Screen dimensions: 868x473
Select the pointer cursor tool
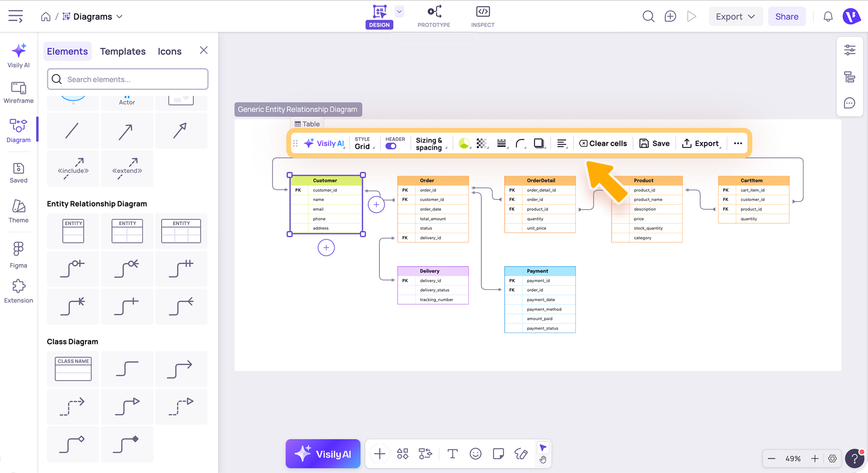(x=543, y=448)
